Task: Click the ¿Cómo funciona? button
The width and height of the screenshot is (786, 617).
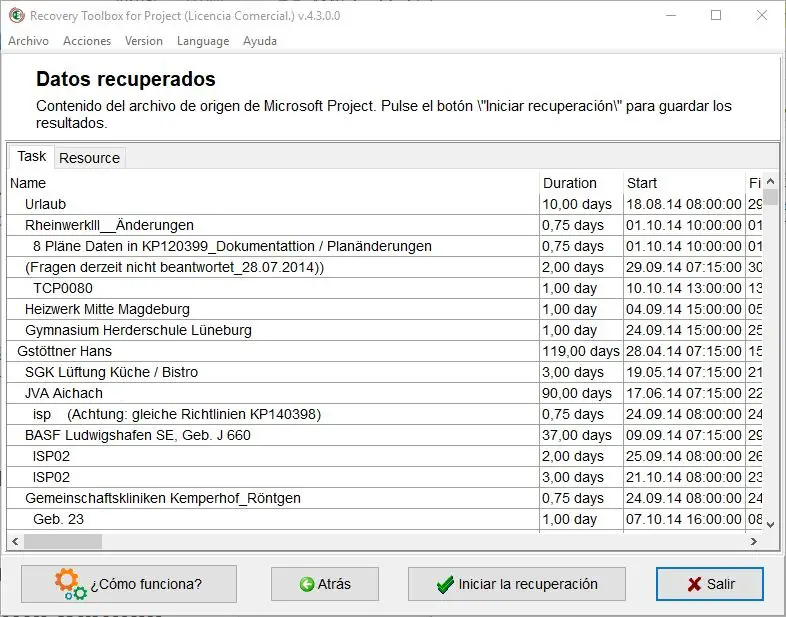Action: [x=129, y=584]
